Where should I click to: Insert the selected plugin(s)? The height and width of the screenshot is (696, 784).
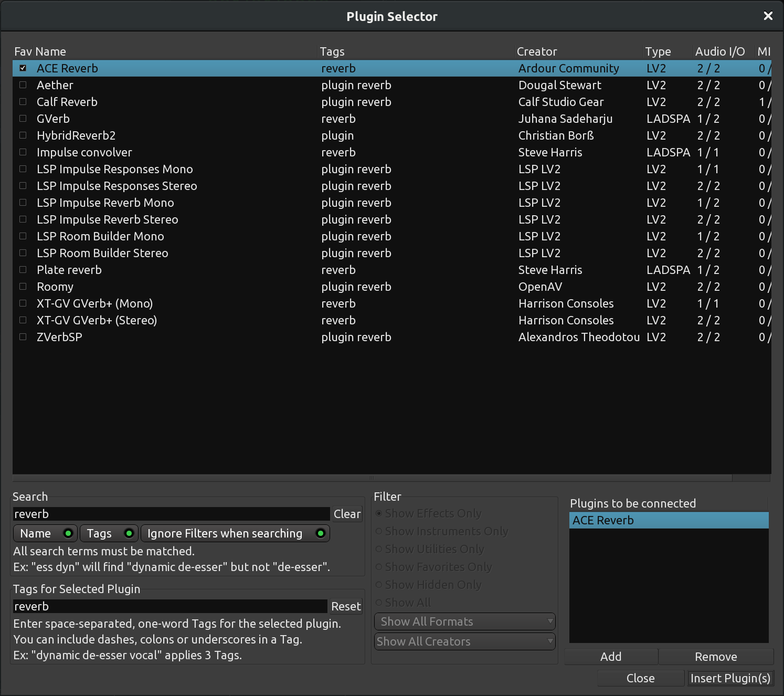pos(730,678)
